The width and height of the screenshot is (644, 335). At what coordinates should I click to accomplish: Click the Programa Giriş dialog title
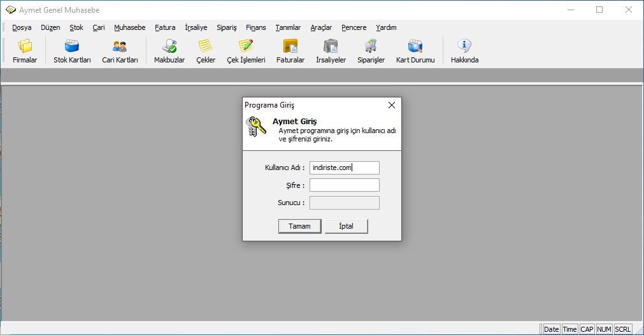point(269,105)
